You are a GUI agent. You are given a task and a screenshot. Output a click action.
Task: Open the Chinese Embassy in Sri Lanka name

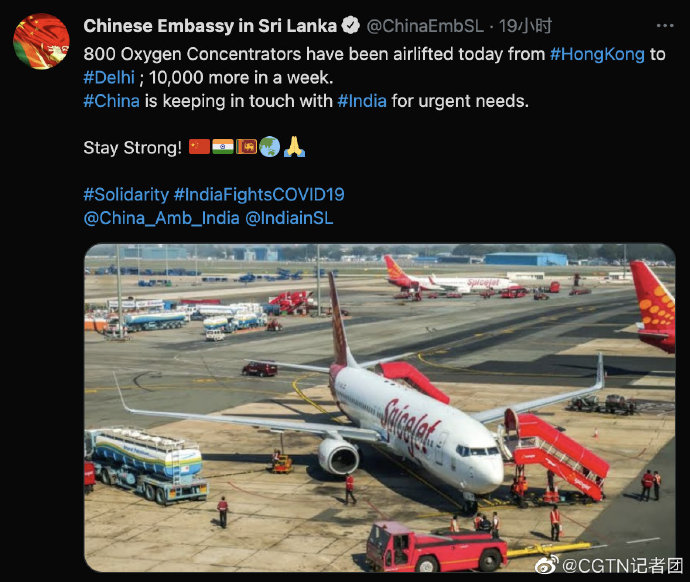click(x=210, y=26)
